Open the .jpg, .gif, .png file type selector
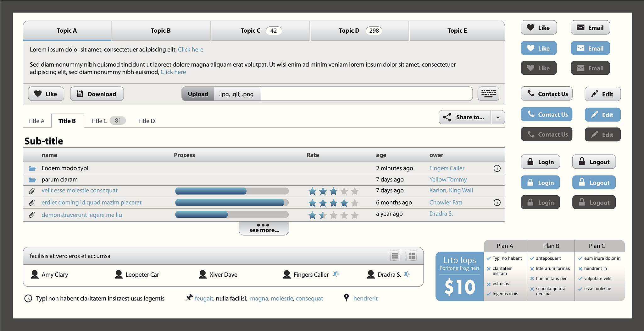This screenshot has width=644, height=331. pos(237,94)
